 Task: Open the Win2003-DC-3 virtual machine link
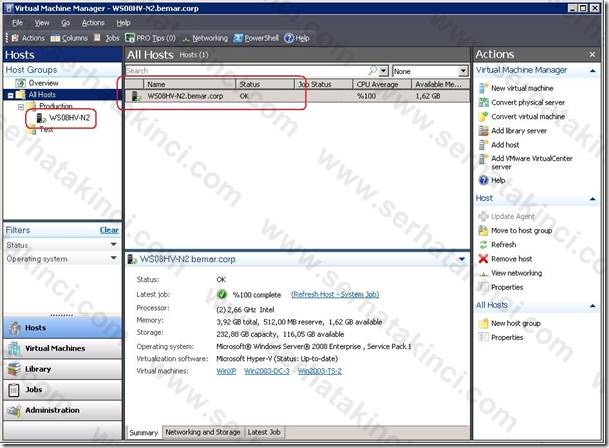point(267,371)
